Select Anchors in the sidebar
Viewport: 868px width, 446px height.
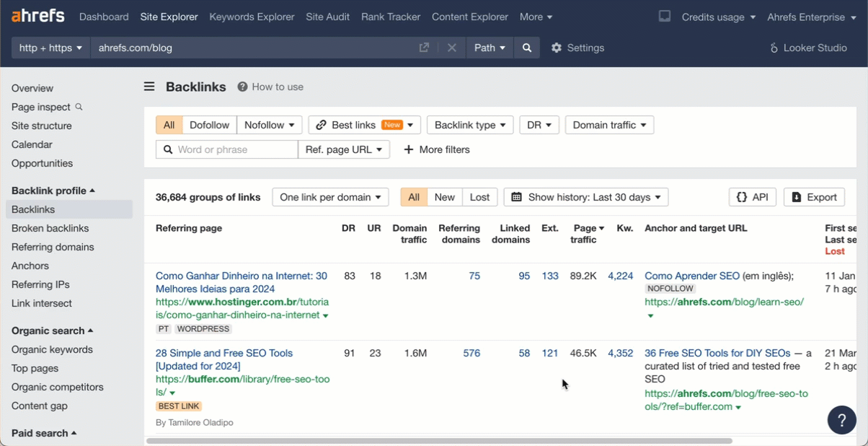click(x=30, y=266)
